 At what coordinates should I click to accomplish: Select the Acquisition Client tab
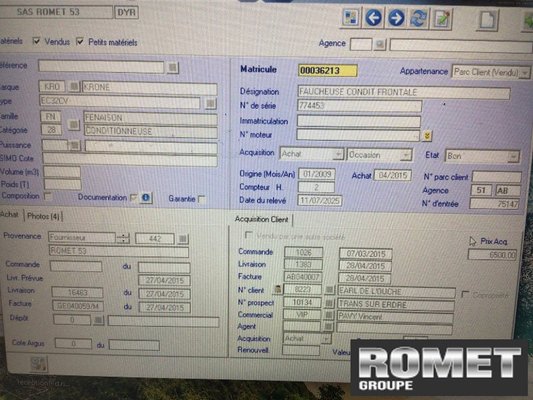pos(261,220)
